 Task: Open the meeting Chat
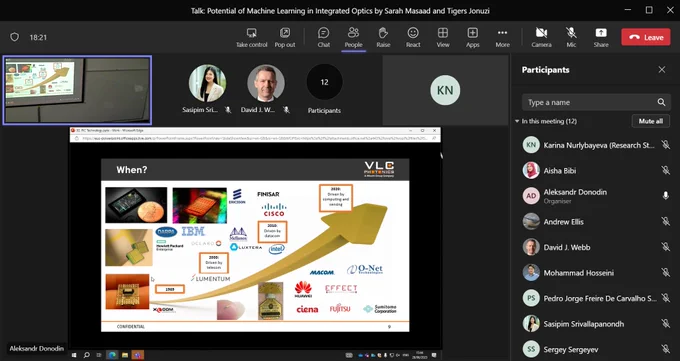pos(324,38)
